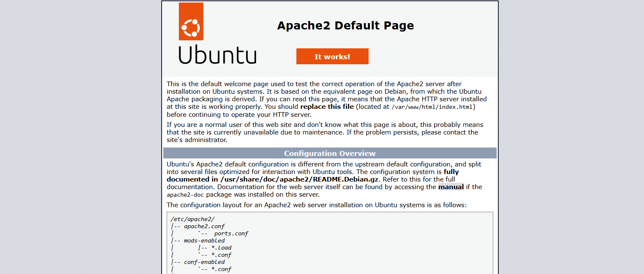This screenshot has width=644, height=274.
Task: Select the /etc/apache2/ root line in tree
Action: coord(191,219)
